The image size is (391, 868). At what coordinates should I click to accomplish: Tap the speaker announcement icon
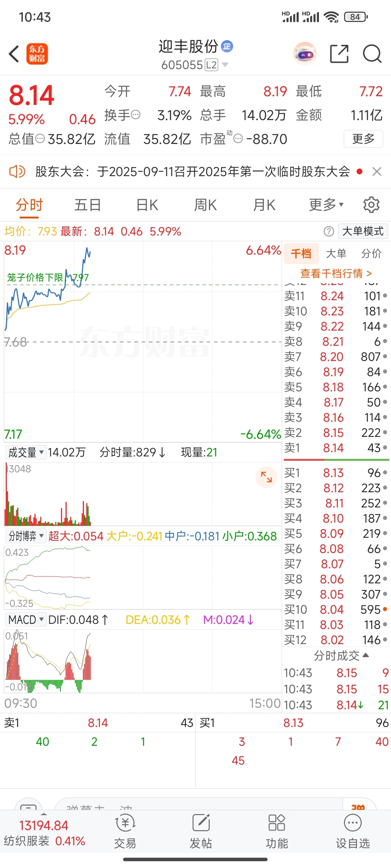pyautogui.click(x=17, y=171)
